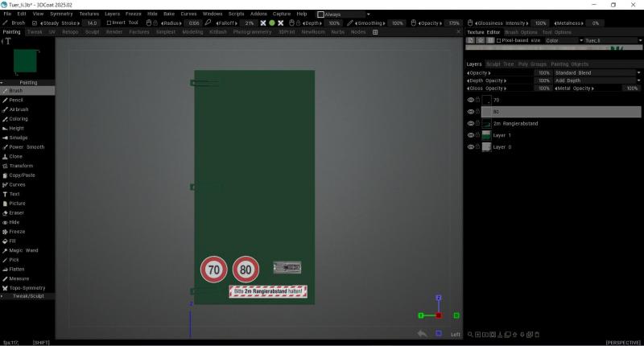The width and height of the screenshot is (644, 346).
Task: Click the Tweak/Sculpt section header
Action: pyautogui.click(x=28, y=296)
